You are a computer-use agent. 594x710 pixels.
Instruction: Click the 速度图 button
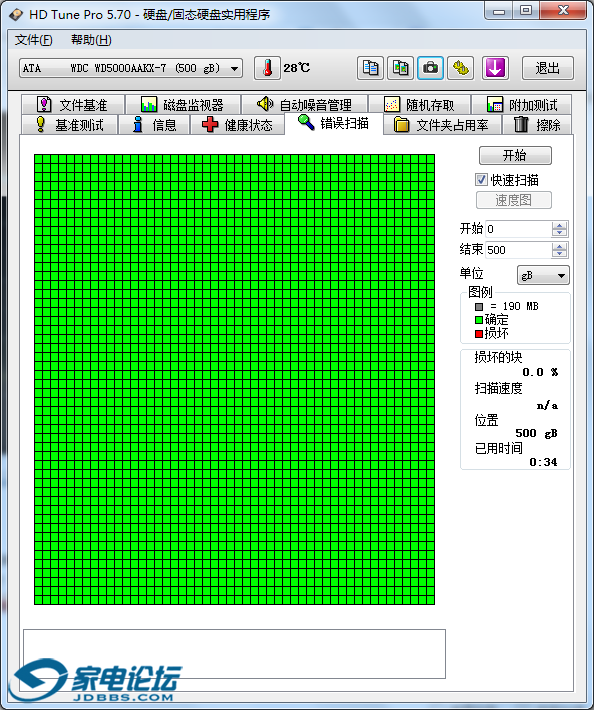tap(513, 200)
